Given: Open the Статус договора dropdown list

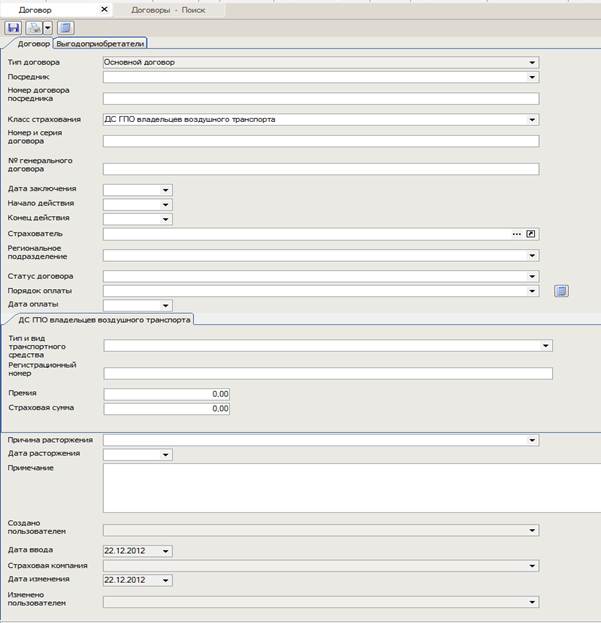Looking at the screenshot, I should coord(533,276).
